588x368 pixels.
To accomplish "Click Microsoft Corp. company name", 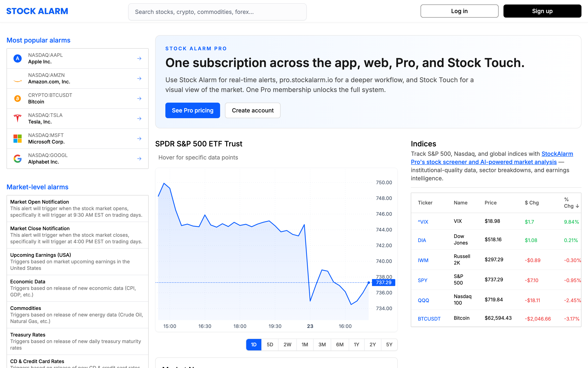I will pyautogui.click(x=46, y=142).
